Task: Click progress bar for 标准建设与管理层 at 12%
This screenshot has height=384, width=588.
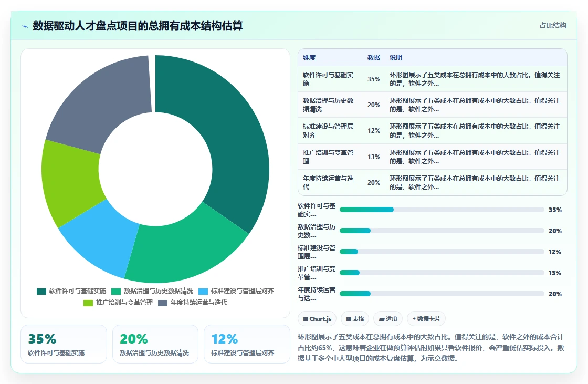Action: (442, 252)
